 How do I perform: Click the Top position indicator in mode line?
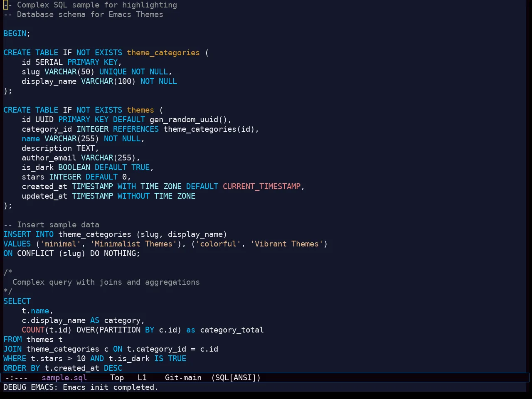point(117,378)
